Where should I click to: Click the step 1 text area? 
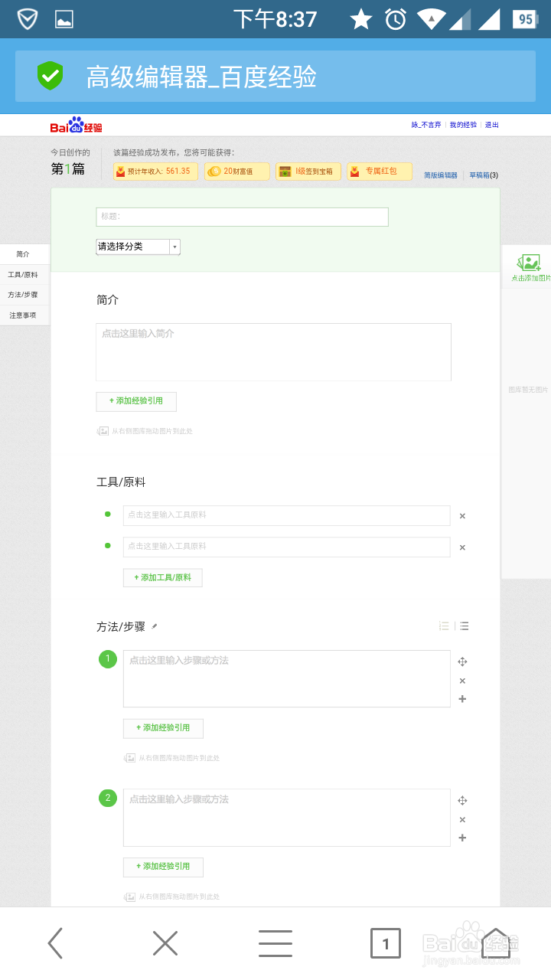click(286, 678)
